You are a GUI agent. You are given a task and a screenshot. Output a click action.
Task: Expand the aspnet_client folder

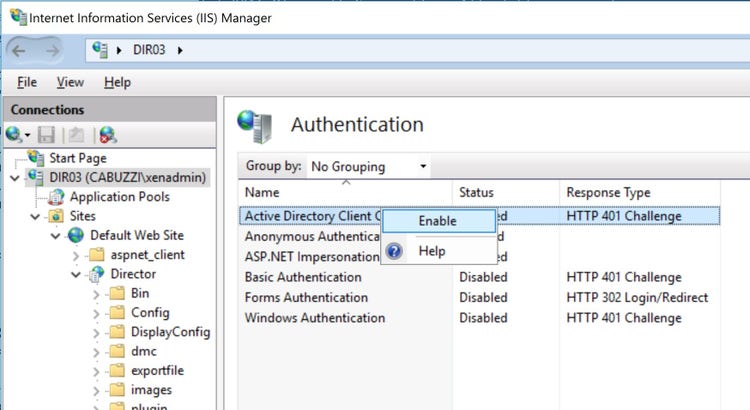point(77,255)
